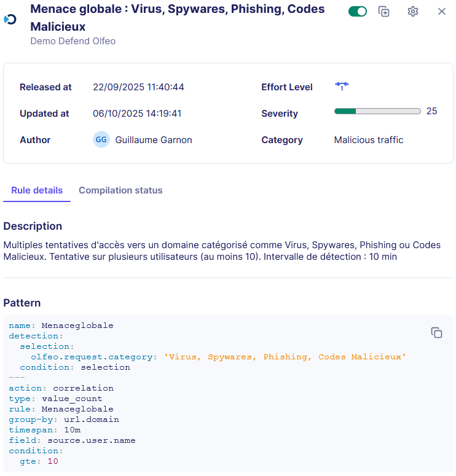Open rule settings gear icon
Screen dimensions: 456x476
click(x=413, y=12)
